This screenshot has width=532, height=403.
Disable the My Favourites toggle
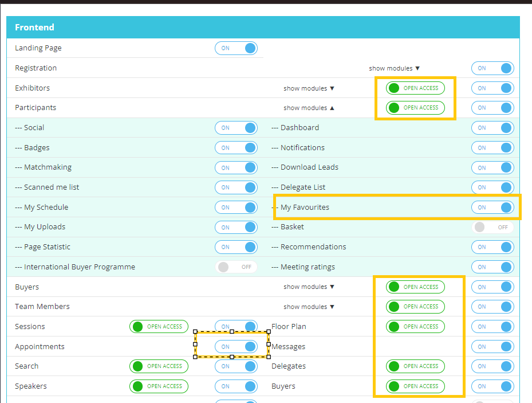492,208
